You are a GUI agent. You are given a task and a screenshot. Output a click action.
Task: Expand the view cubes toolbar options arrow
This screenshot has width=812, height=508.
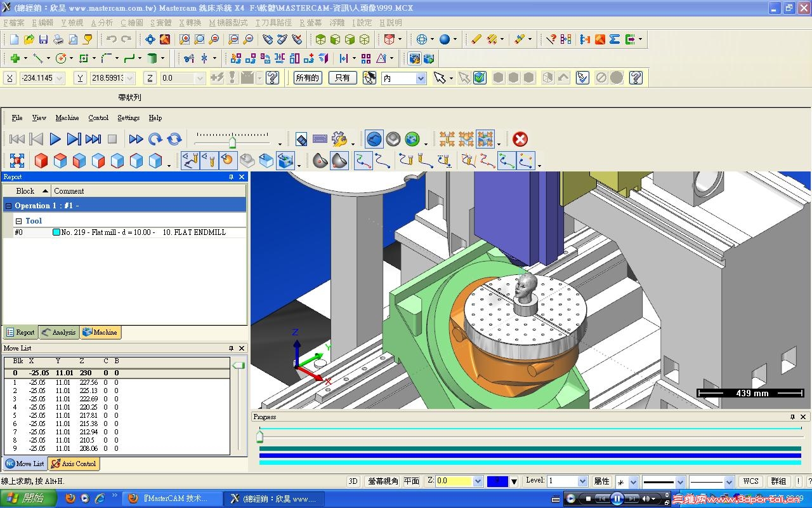pos(169,165)
